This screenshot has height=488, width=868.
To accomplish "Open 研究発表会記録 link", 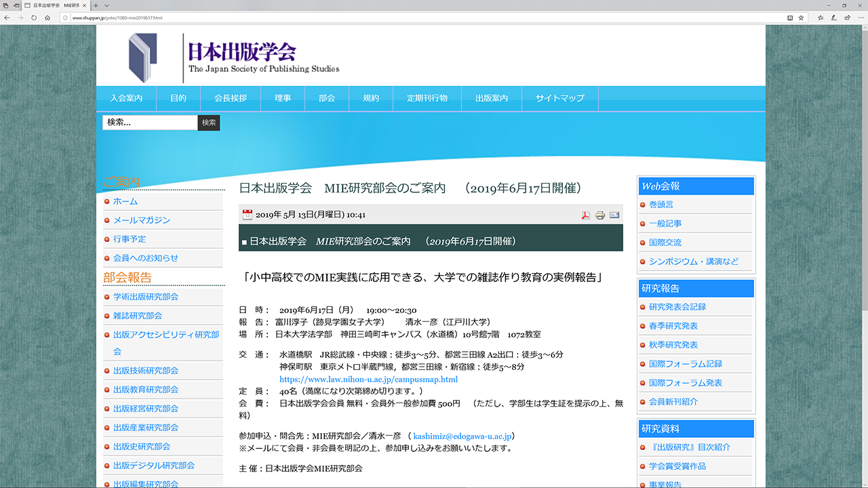I will pyautogui.click(x=677, y=307).
